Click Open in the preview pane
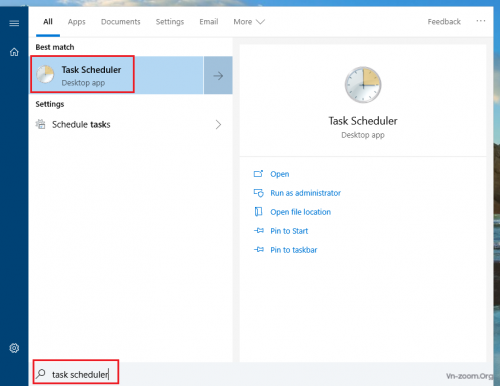 click(x=279, y=174)
